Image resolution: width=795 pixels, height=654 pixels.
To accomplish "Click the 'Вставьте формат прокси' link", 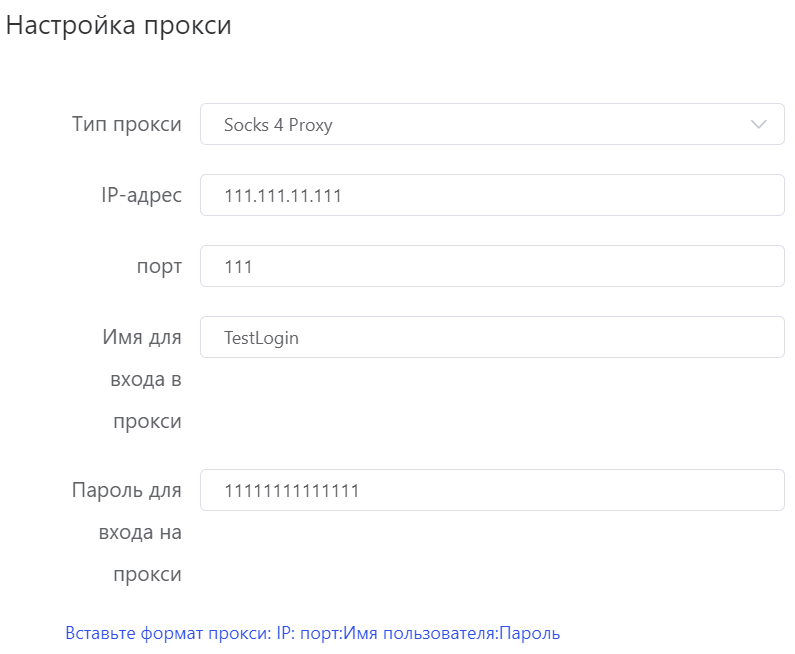I will coord(312,633).
